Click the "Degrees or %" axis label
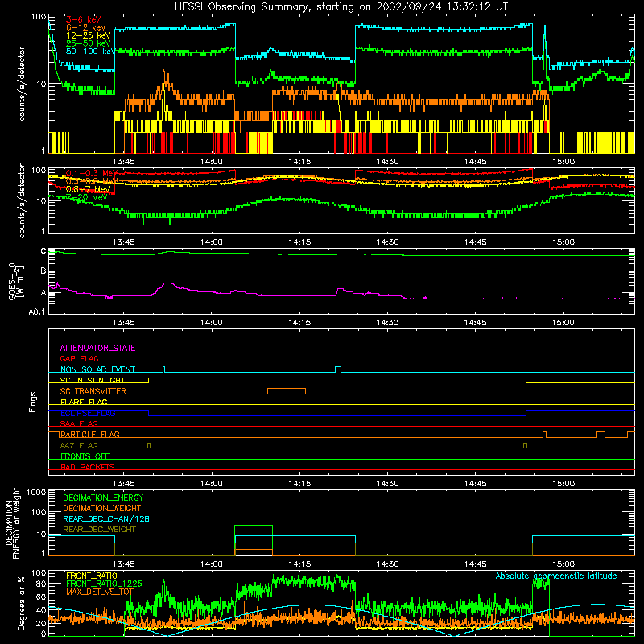 tap(21, 604)
